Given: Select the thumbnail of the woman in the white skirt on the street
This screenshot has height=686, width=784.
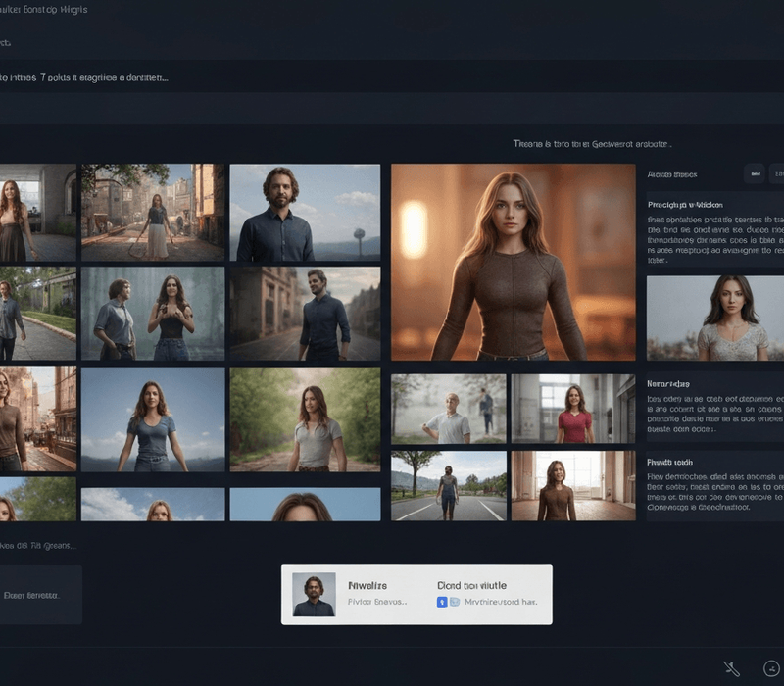Looking at the screenshot, I should click(x=153, y=212).
